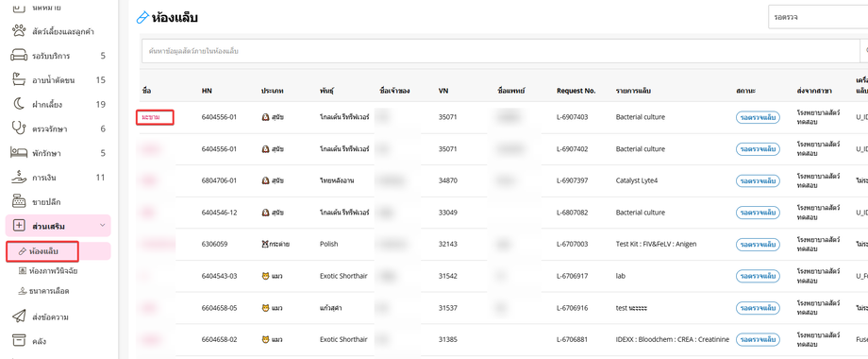This screenshot has width=868, height=359.
Task: Click รอตรวจแล็บ status for L-6907402
Action: 758,149
